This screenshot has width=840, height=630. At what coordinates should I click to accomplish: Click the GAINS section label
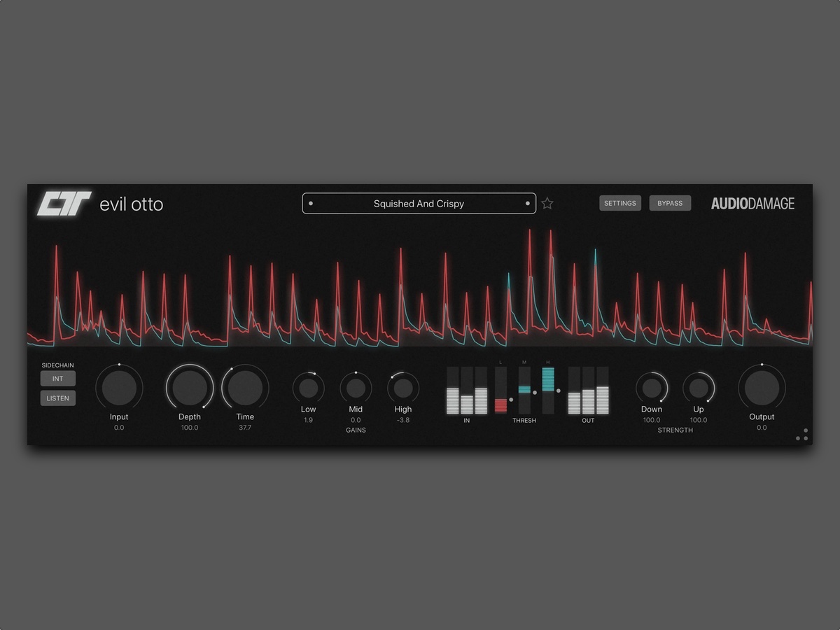pyautogui.click(x=356, y=430)
